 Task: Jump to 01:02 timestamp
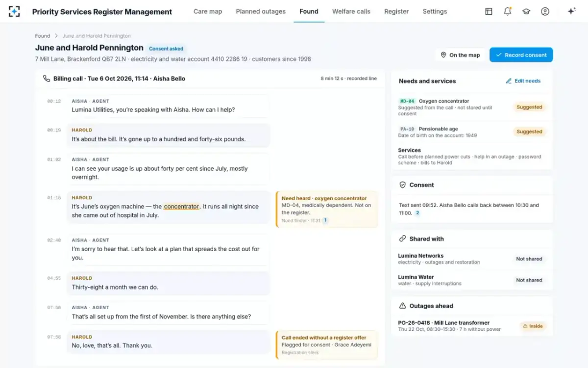[x=54, y=160]
